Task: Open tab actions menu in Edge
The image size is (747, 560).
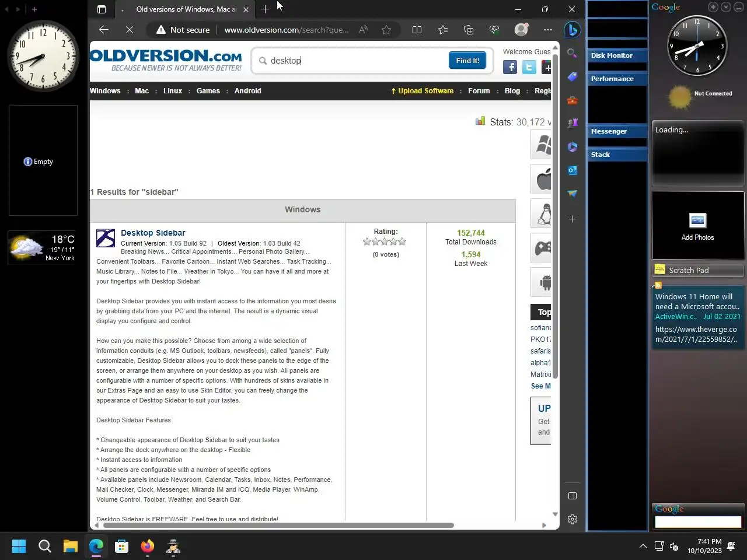Action: (102, 9)
